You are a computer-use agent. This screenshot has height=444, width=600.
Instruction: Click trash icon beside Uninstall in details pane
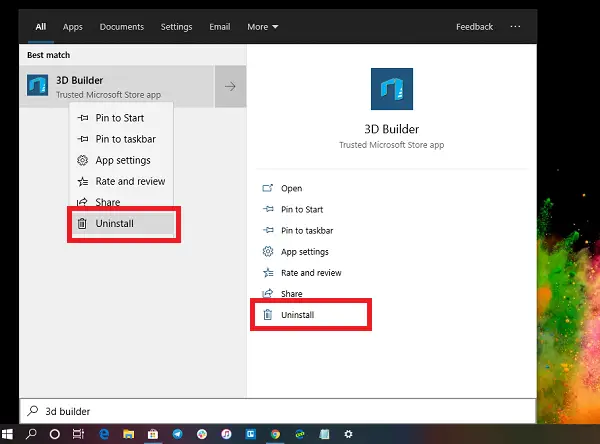pyautogui.click(x=268, y=315)
